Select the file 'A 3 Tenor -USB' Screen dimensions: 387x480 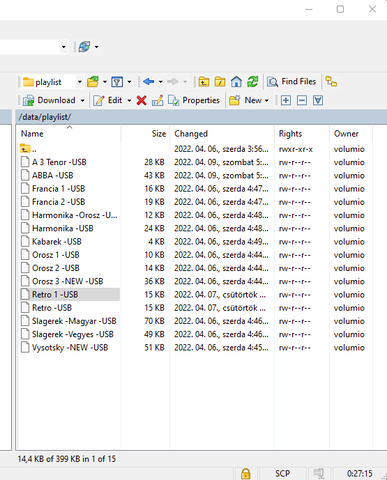click(53, 162)
